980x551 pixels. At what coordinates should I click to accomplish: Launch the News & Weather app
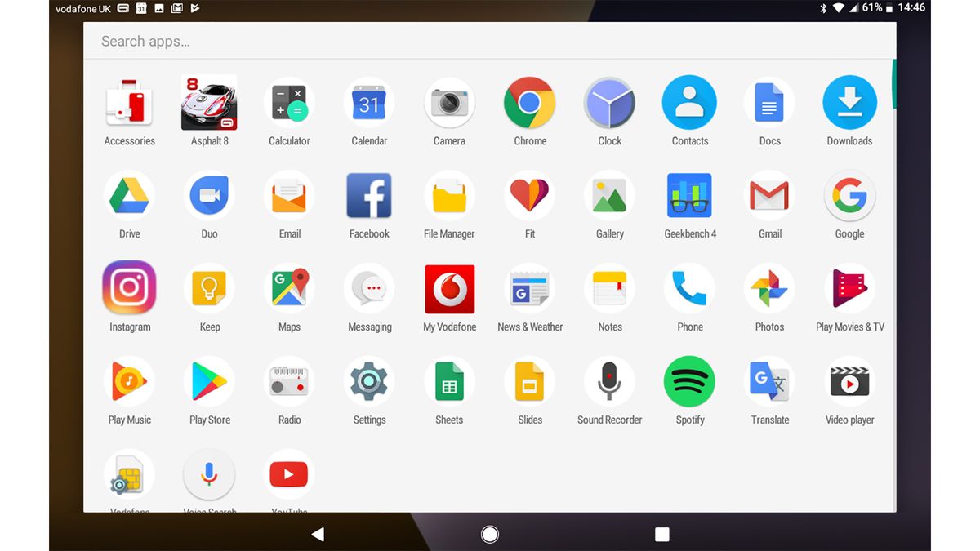coord(529,288)
